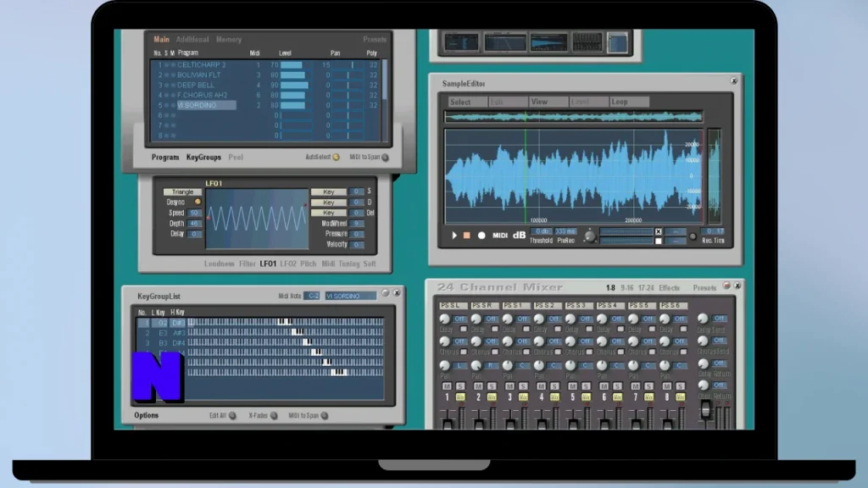Toggle the Desync LED in LFO1

coord(198,202)
